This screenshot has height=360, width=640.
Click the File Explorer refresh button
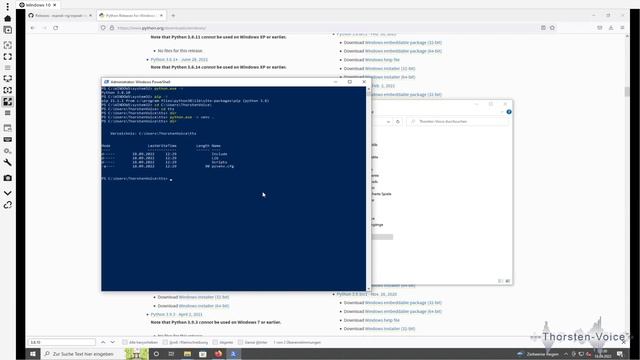click(x=398, y=122)
